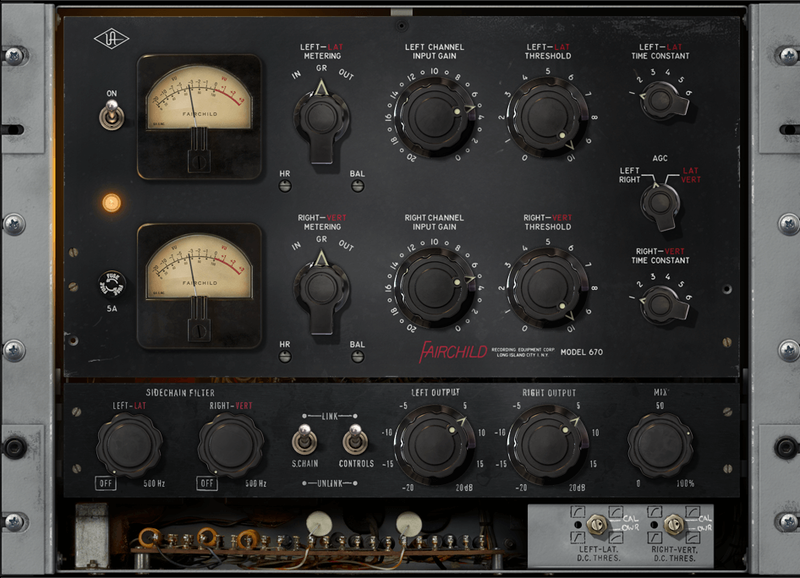
Task: Click the Left-Lat meter zero adjust screw
Action: [199, 162]
